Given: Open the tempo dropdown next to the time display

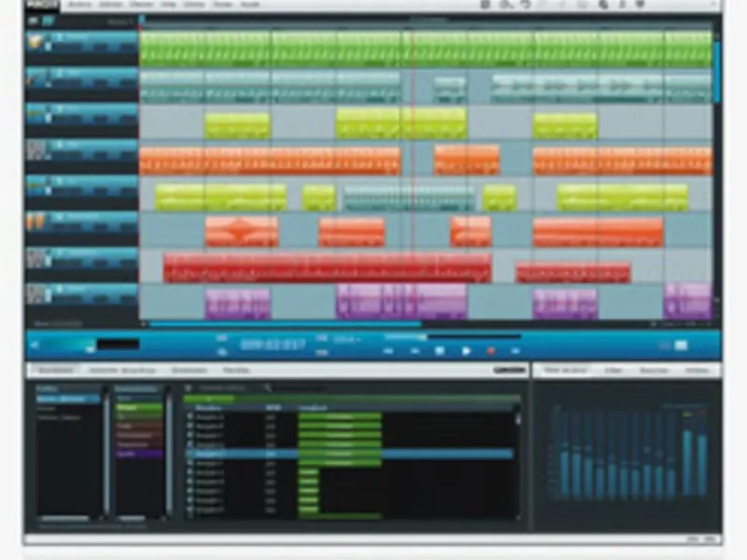Looking at the screenshot, I should click(x=346, y=340).
